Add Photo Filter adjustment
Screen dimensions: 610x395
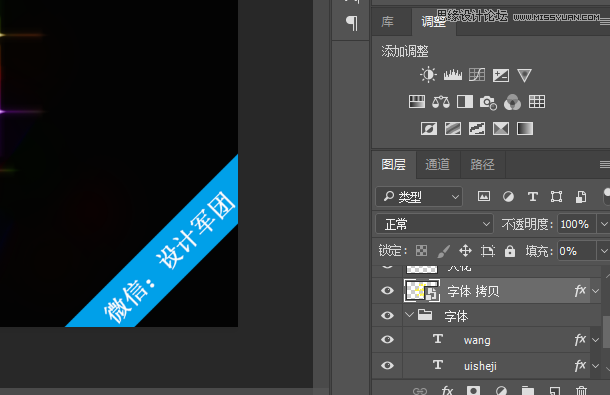point(488,102)
